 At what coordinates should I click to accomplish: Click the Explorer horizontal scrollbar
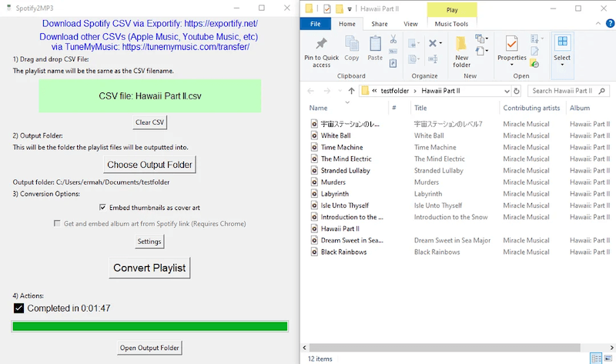pos(444,348)
